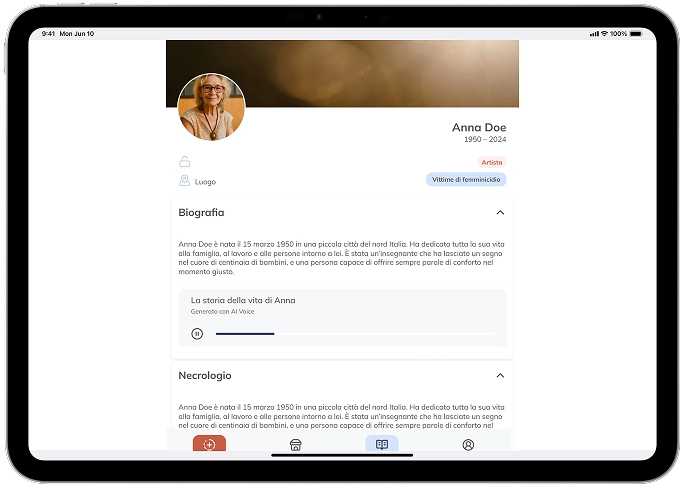This screenshot has width=685, height=488.
Task: Select the Artista tag
Action: tap(492, 162)
